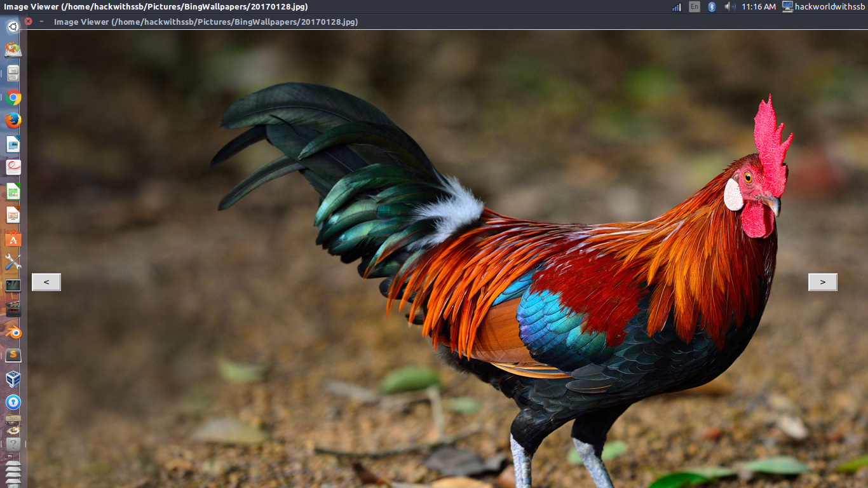The width and height of the screenshot is (868, 488).
Task: Open LibreOffice Impress from the dock
Action: [12, 214]
